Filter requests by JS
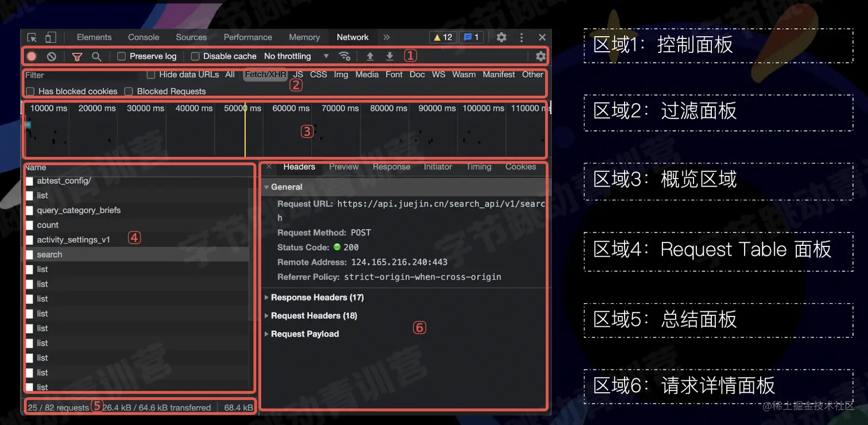Image resolution: width=868 pixels, height=425 pixels. pyautogui.click(x=298, y=75)
